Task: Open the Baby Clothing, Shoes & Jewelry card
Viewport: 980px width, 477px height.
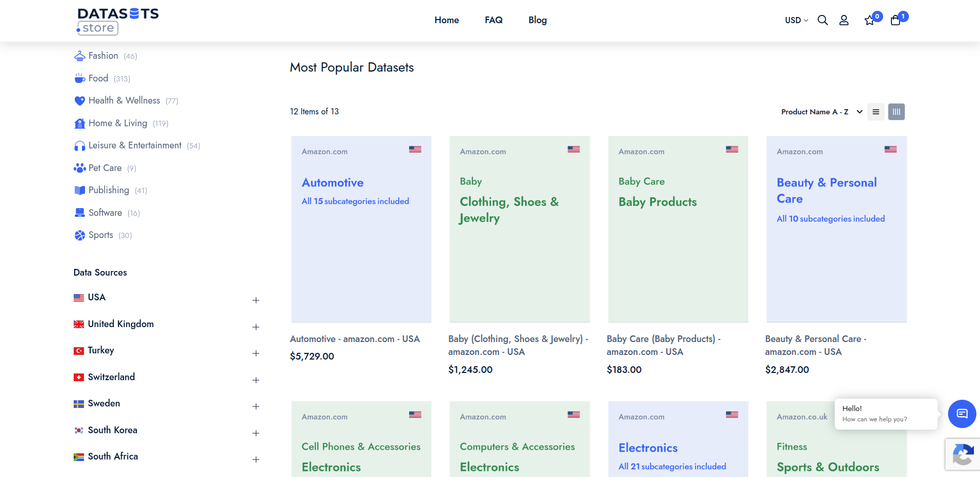Action: 520,229
